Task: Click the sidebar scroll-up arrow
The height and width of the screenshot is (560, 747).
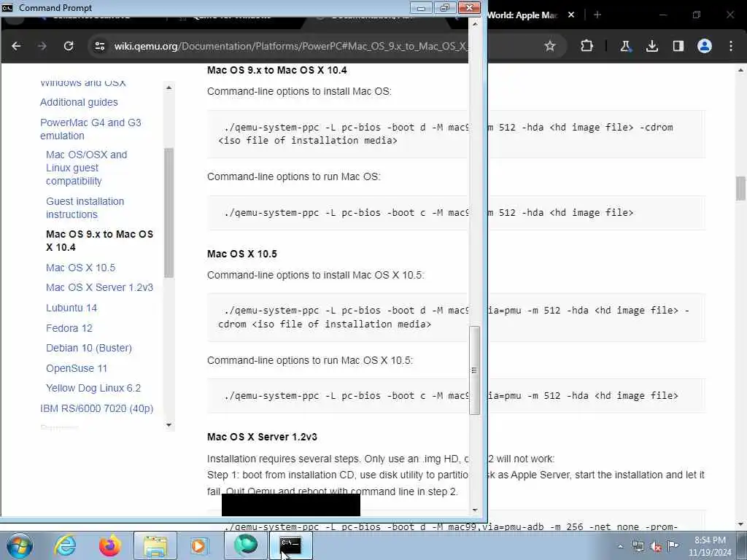Action: [x=169, y=87]
